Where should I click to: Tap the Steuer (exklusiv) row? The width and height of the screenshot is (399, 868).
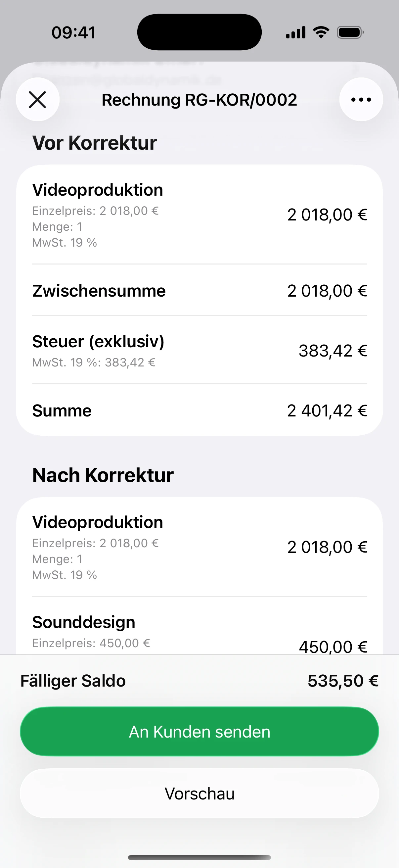click(x=199, y=351)
